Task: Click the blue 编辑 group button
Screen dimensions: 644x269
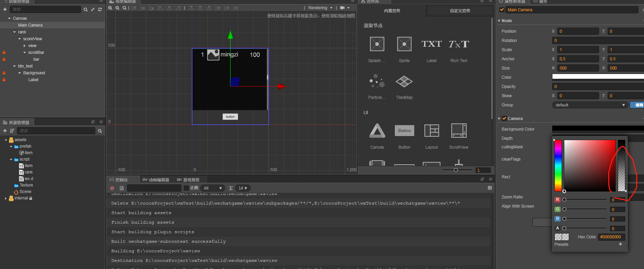Action: click(x=637, y=105)
